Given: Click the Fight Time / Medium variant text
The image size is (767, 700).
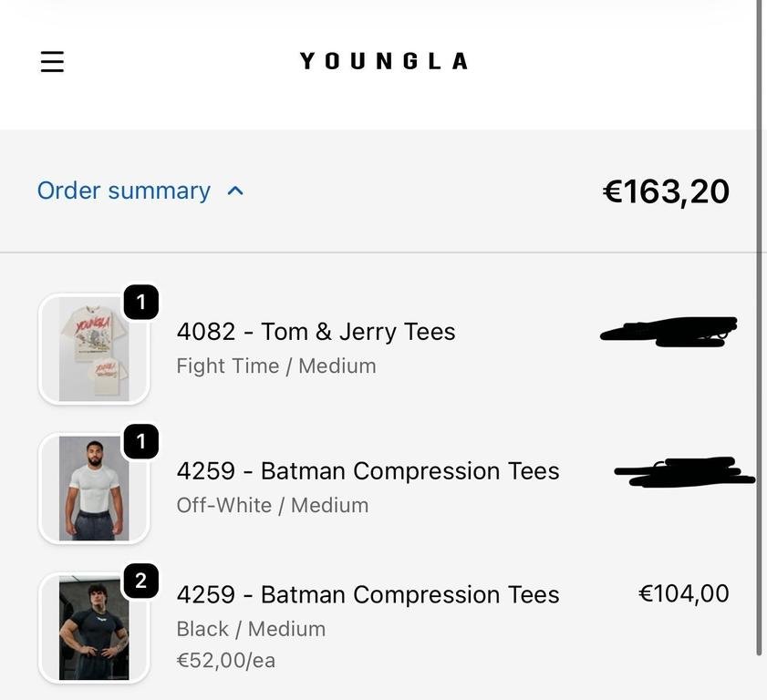Looking at the screenshot, I should point(275,365).
